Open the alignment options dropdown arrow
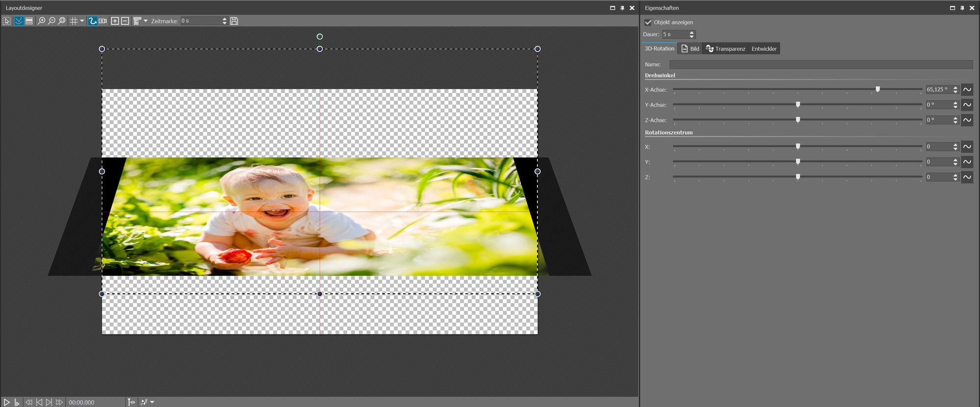 (x=146, y=21)
